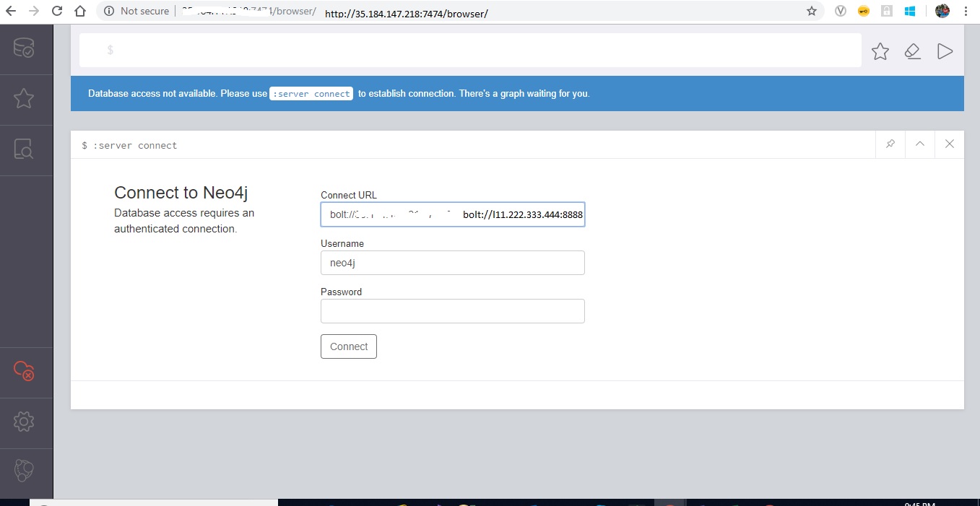This screenshot has width=980, height=506.
Task: Open the Chrome three-dot menu
Action: click(966, 11)
